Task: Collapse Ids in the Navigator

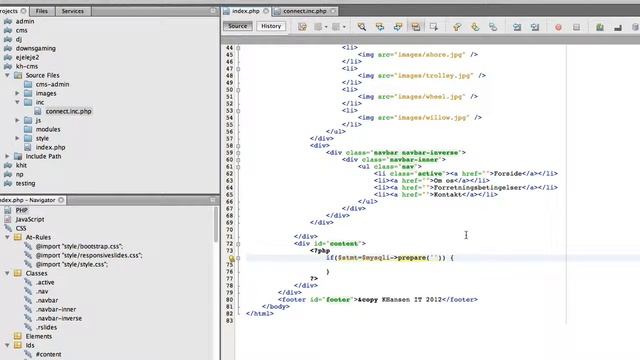Action: [7, 345]
